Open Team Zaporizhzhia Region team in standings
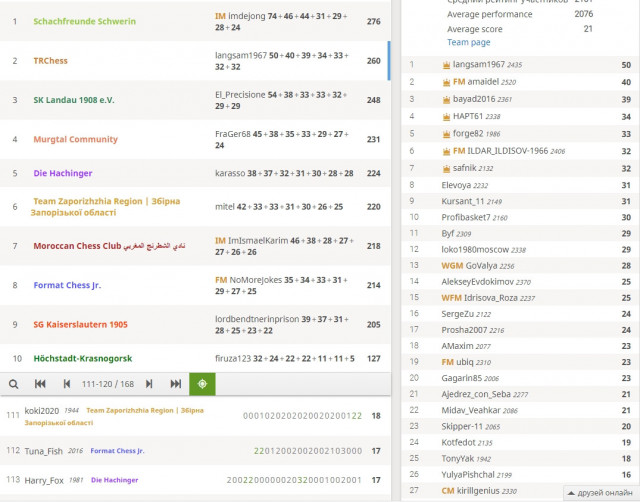The width and height of the screenshot is (640, 502). 105,207
